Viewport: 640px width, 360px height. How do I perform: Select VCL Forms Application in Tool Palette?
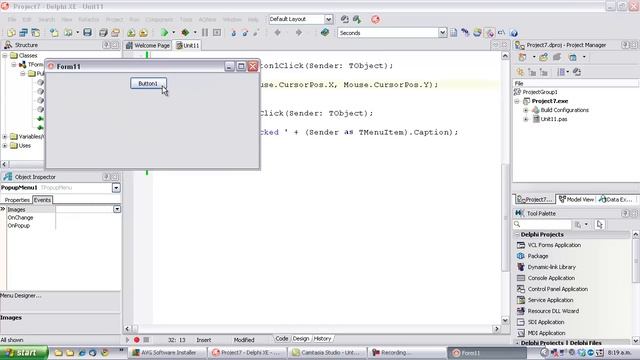tap(554, 245)
